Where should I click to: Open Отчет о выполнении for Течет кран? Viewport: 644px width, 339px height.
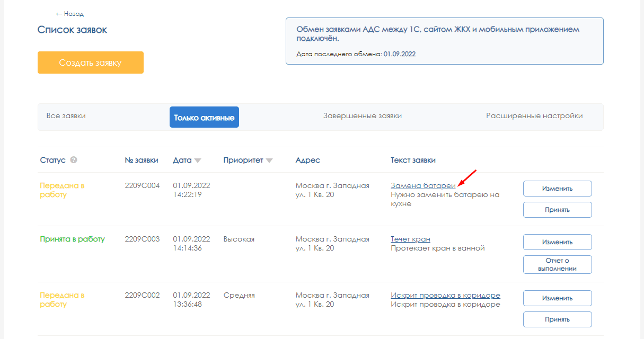557,264
